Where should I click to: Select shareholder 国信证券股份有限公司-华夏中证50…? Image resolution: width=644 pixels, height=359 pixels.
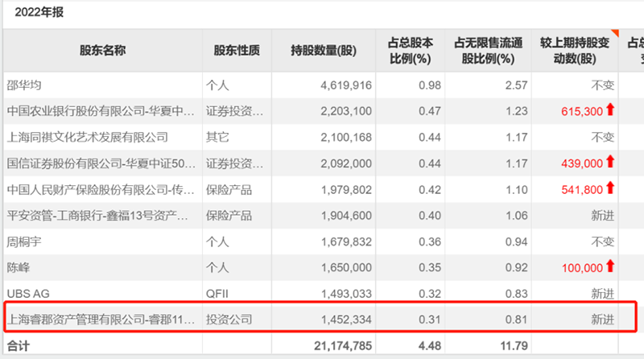coord(101,163)
